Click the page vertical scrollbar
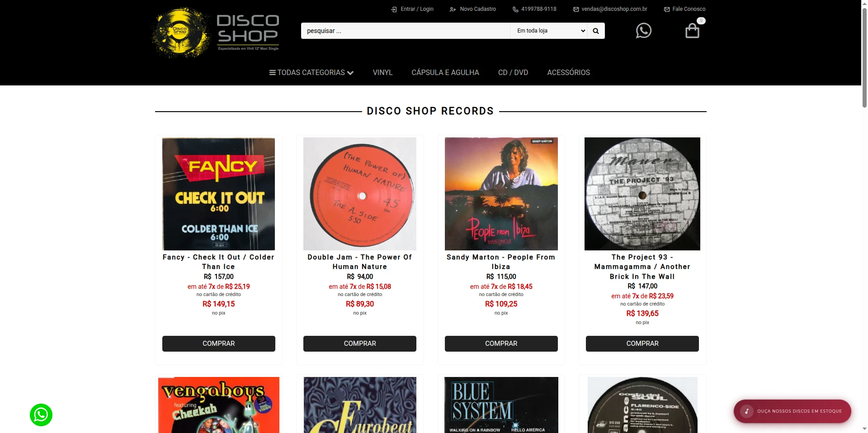Screen dimensions: 868x433 click(x=864, y=216)
